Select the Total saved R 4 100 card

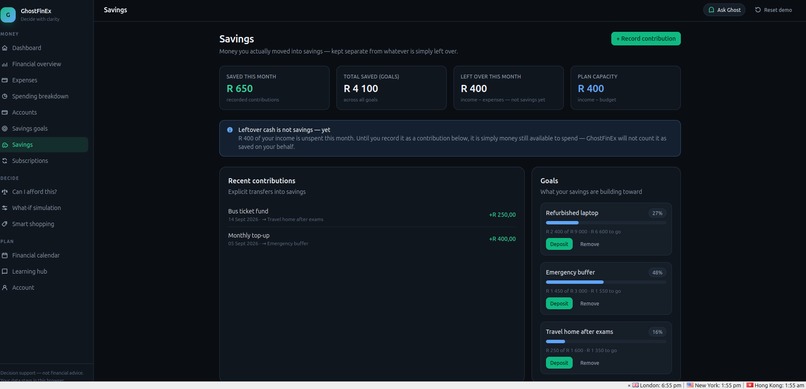pos(391,88)
